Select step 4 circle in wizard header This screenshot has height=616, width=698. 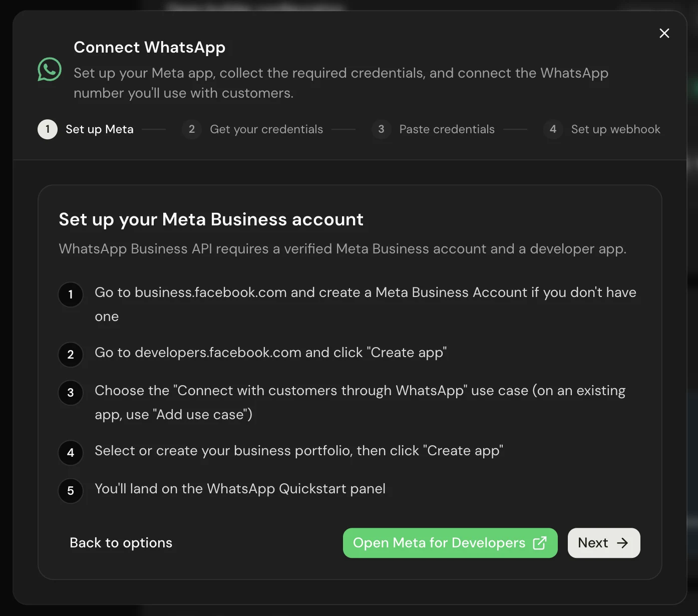553,129
